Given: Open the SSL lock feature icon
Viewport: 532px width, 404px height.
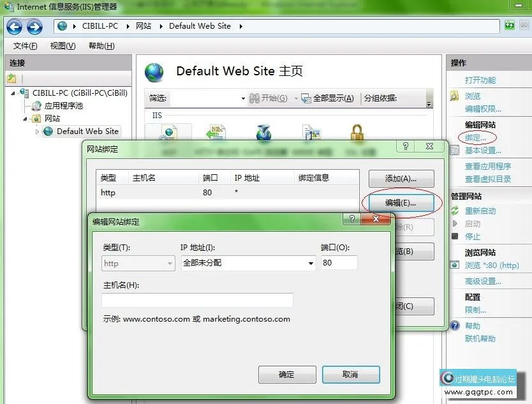Looking at the screenshot, I should click(357, 133).
